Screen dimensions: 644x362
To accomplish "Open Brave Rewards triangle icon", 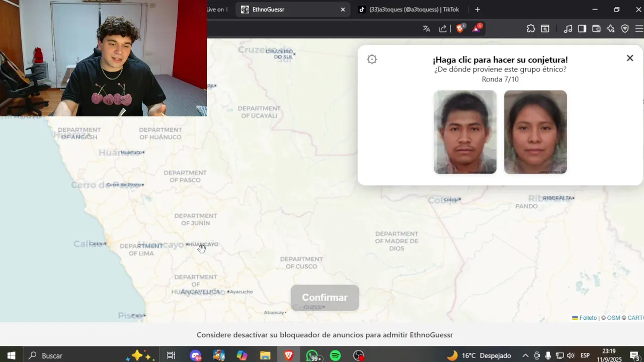I will point(476,28).
